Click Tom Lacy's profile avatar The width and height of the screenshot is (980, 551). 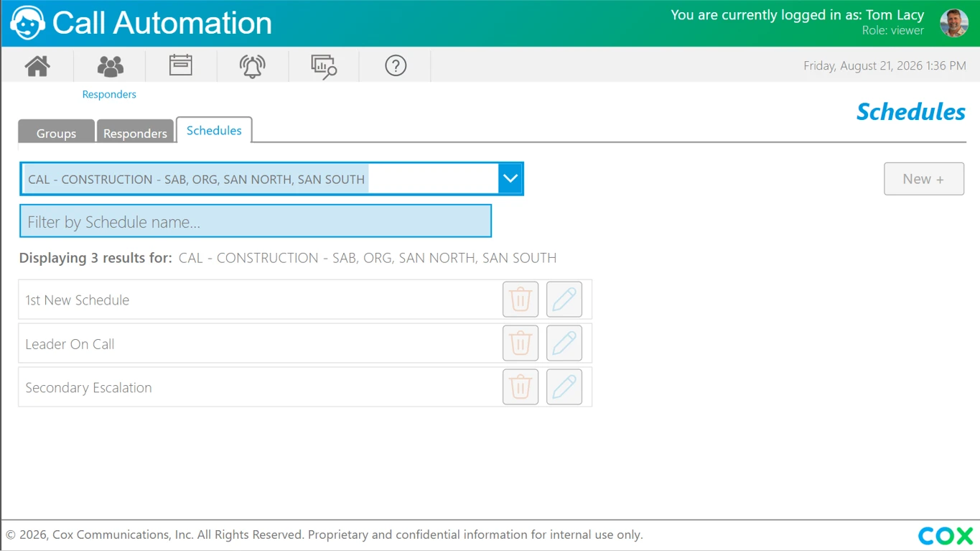[954, 23]
